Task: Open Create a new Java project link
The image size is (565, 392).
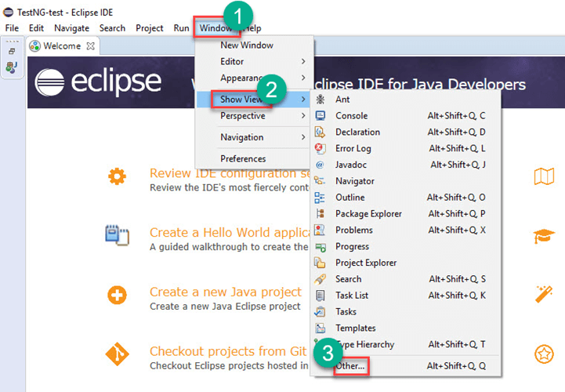Action: point(225,292)
